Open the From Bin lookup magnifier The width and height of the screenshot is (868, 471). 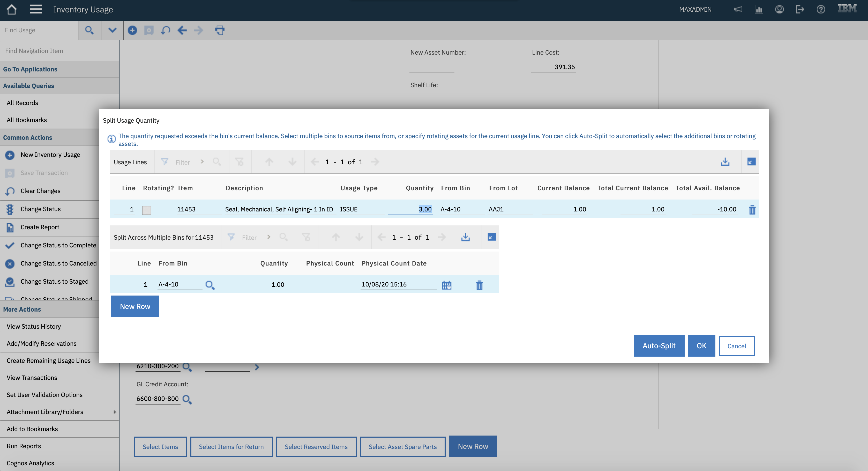tap(209, 285)
